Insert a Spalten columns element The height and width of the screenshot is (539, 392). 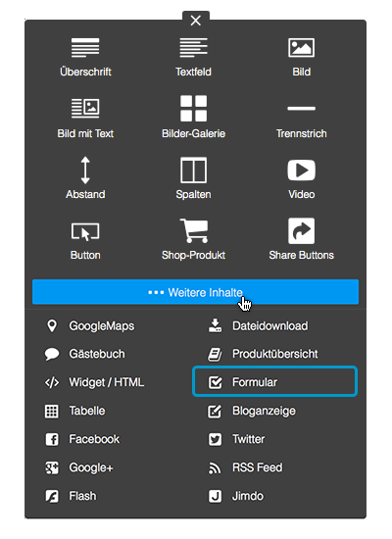(193, 178)
